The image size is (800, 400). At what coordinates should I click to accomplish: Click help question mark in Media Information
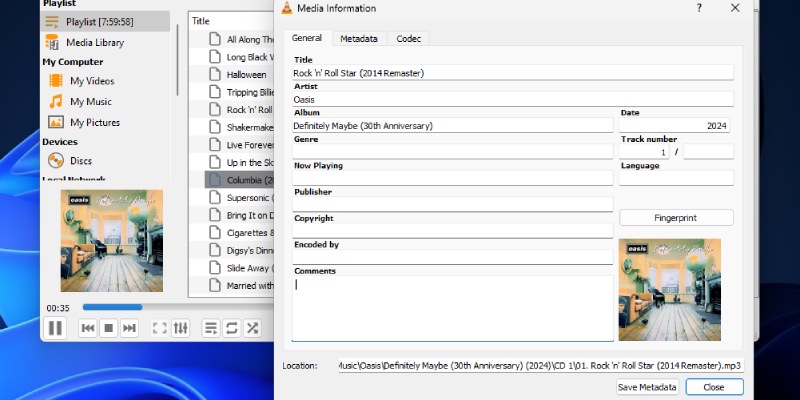coord(699,8)
